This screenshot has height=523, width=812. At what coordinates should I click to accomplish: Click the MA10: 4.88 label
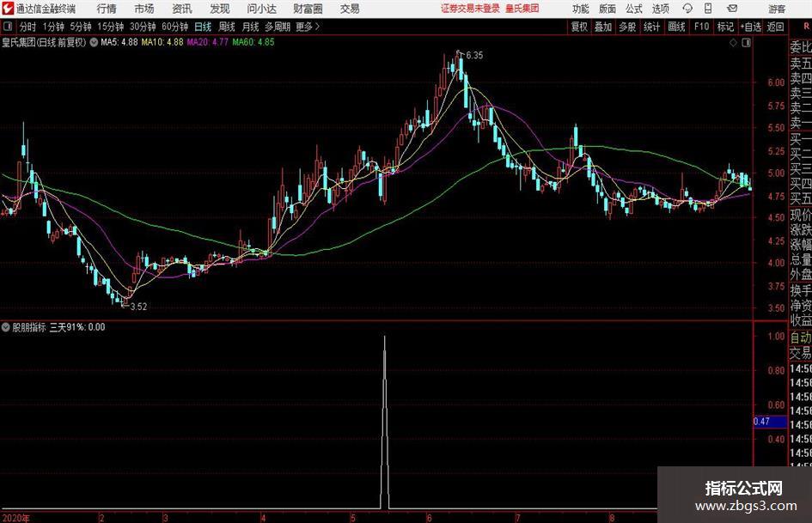pyautogui.click(x=162, y=42)
